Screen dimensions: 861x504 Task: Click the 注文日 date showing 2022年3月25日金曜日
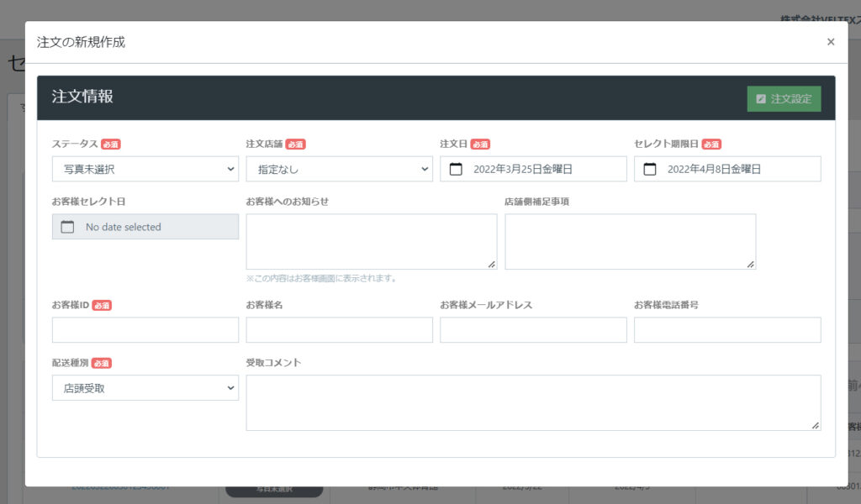coord(523,169)
